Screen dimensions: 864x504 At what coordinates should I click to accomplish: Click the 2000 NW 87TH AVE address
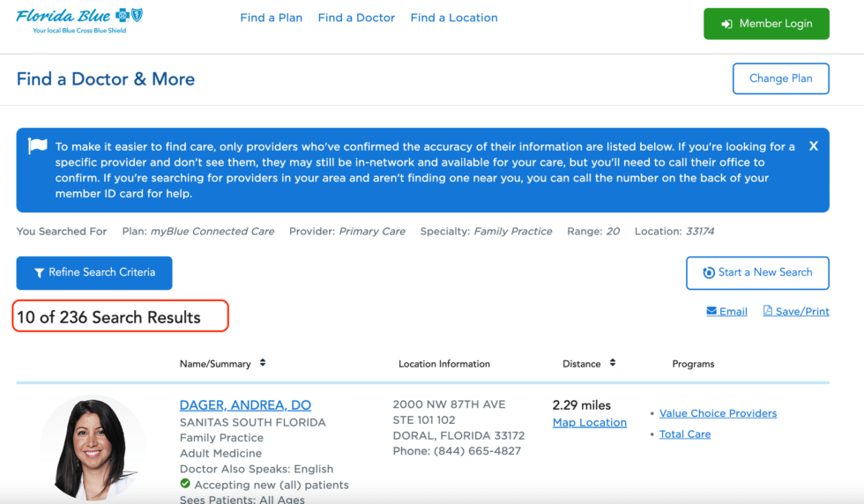click(449, 404)
